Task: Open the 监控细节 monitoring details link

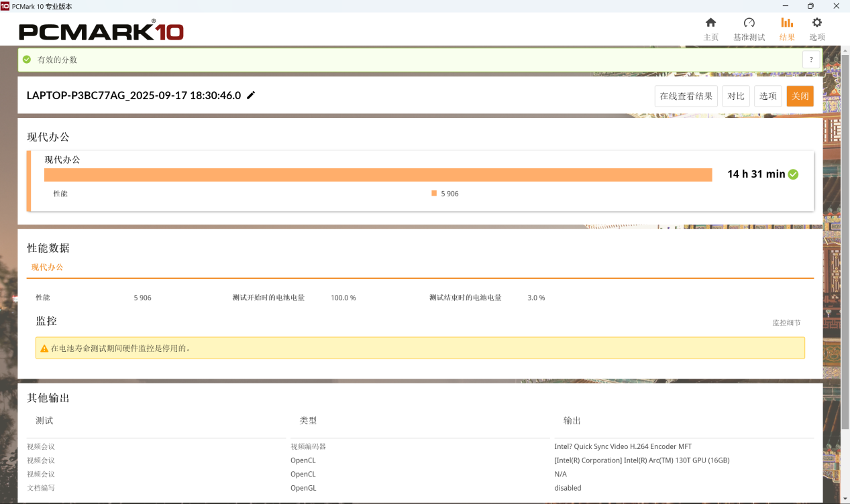Action: click(x=786, y=322)
